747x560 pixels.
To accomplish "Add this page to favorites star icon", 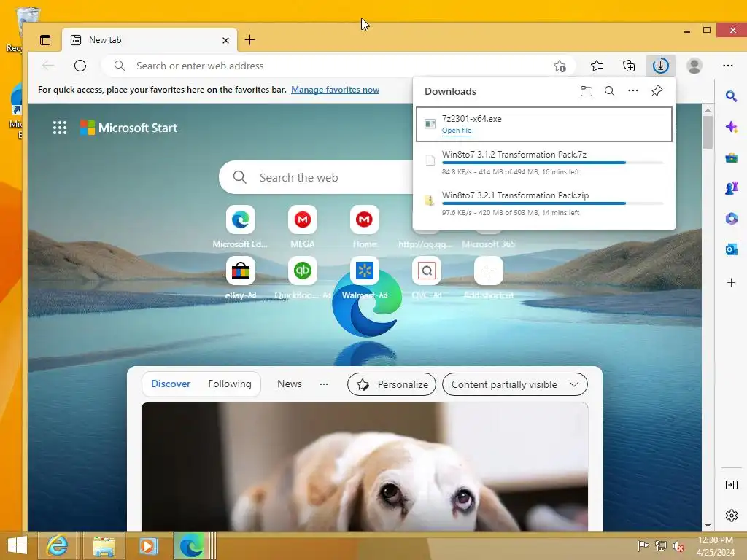I will 560,66.
